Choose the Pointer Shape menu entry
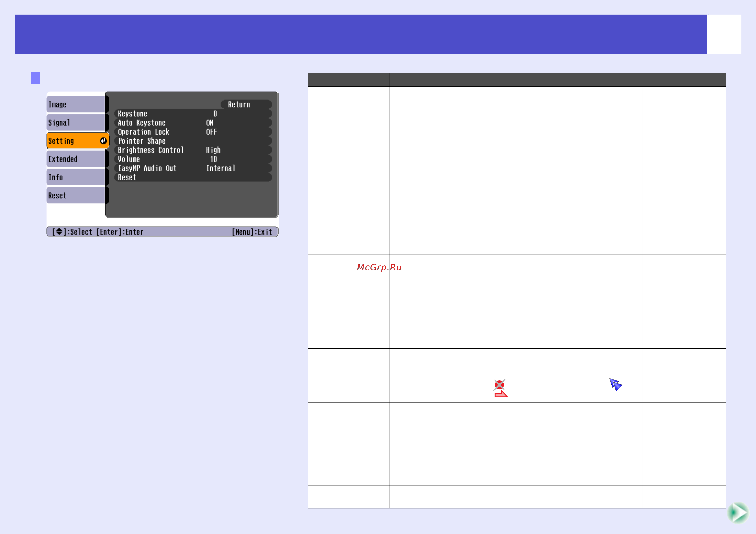Image resolution: width=756 pixels, height=534 pixels. point(193,141)
